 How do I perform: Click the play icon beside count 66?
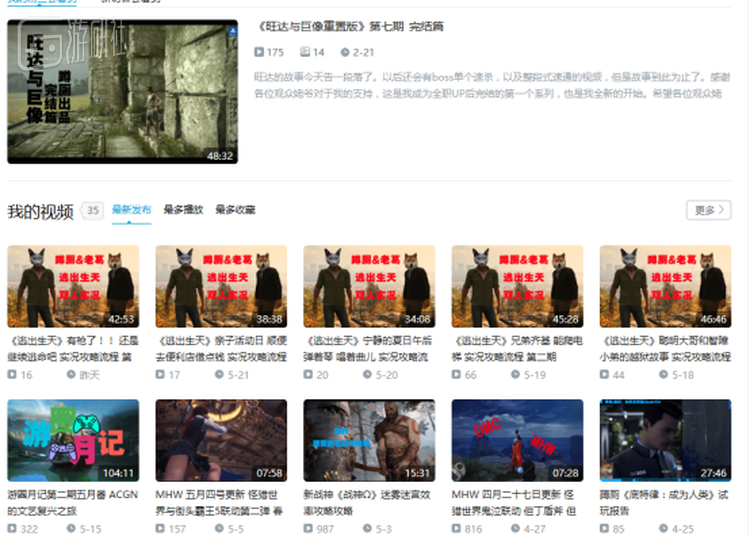pyautogui.click(x=456, y=374)
